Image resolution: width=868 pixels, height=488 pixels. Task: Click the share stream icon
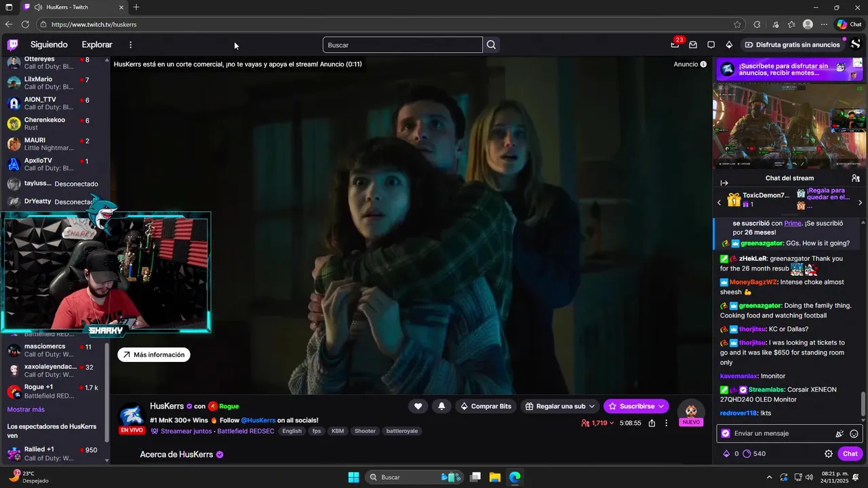[652, 423]
